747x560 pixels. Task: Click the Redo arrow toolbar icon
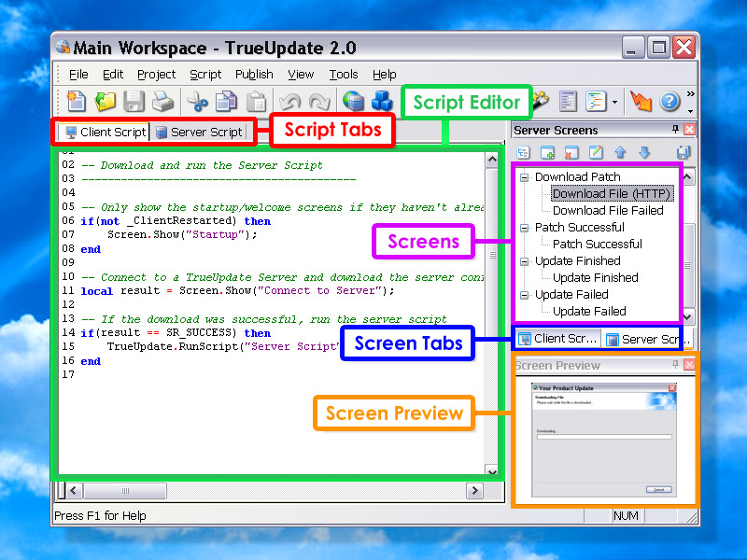[x=319, y=101]
